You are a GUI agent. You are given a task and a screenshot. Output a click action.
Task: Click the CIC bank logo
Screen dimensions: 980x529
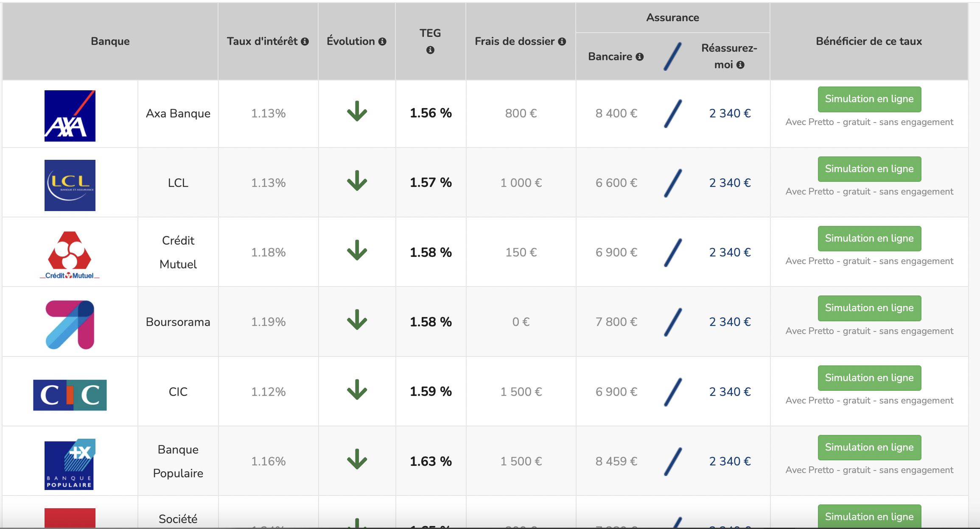pyautogui.click(x=70, y=395)
